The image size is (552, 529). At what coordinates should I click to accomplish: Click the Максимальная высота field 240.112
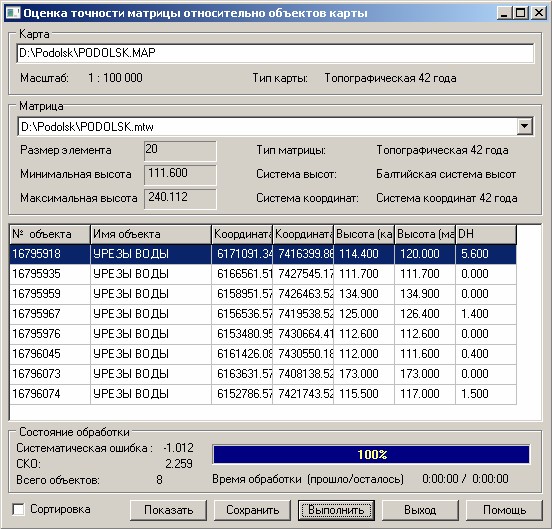pos(180,199)
